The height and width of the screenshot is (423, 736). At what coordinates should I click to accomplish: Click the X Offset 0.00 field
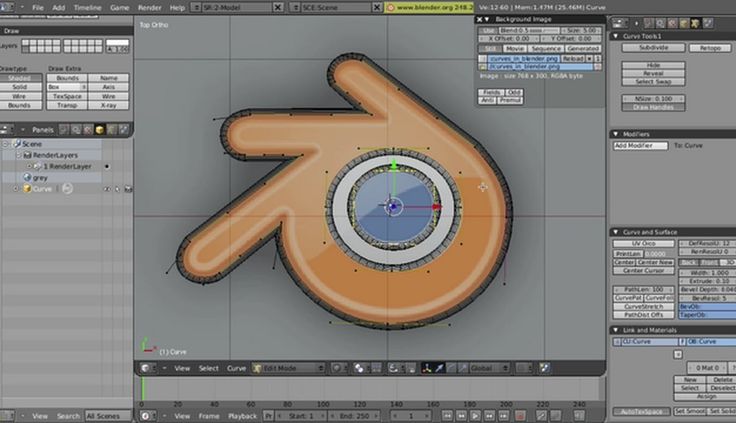point(509,38)
